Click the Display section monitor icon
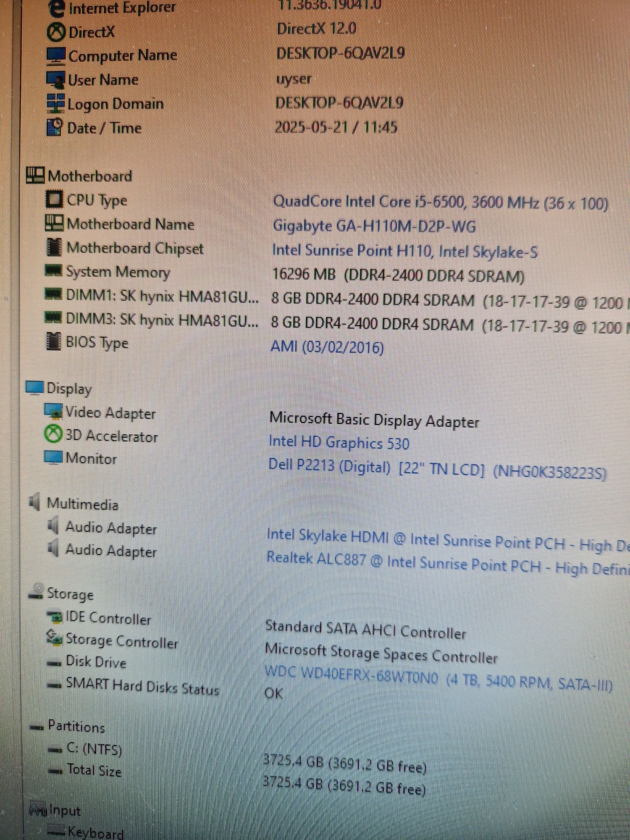 pyautogui.click(x=34, y=388)
